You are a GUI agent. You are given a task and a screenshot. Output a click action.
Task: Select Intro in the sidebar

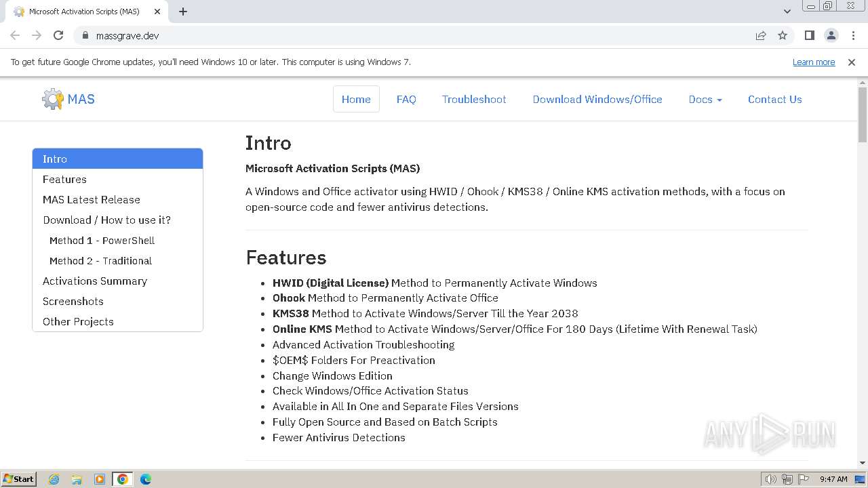point(117,159)
